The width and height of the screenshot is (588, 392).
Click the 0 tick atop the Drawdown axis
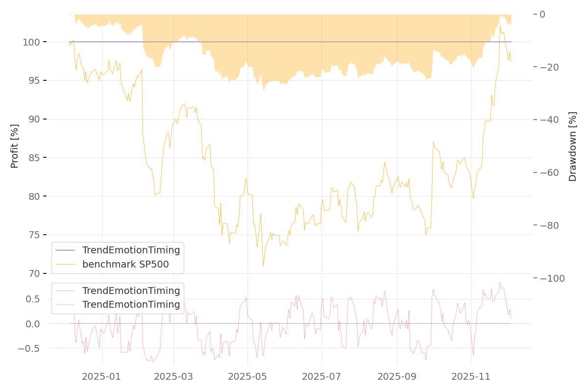pyautogui.click(x=542, y=14)
